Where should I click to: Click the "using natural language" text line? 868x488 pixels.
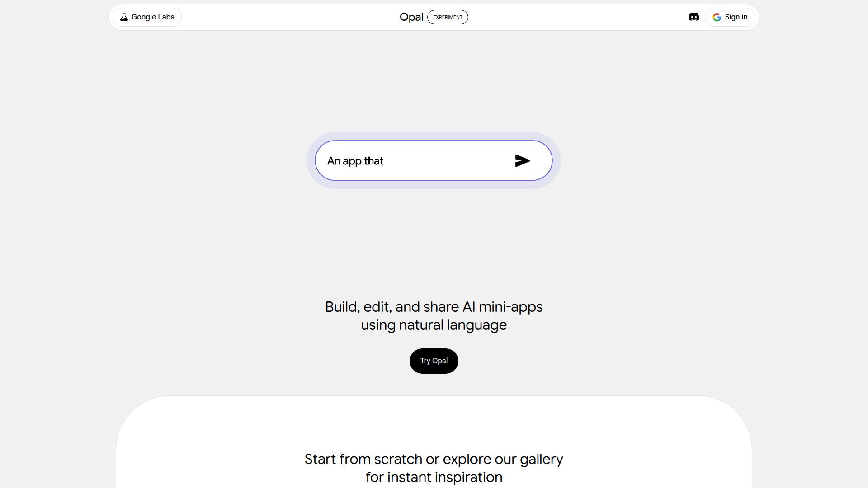(x=434, y=325)
